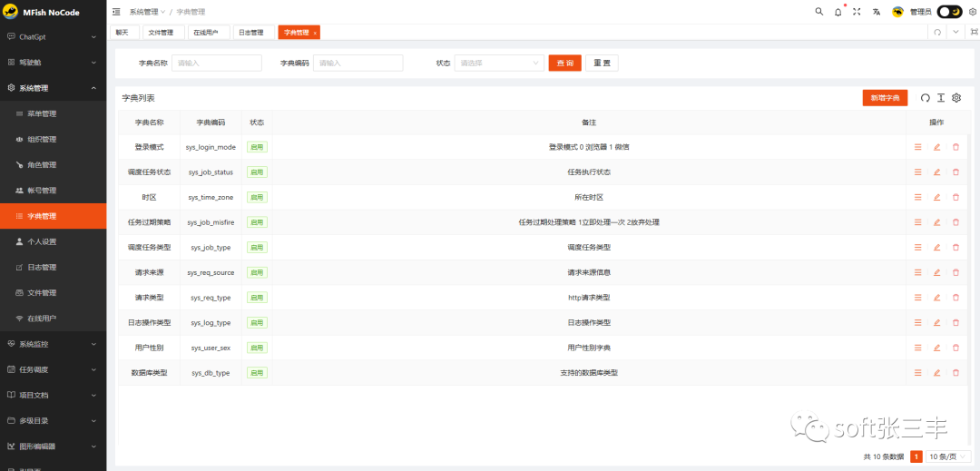Open item list for sys_job_misfire row
This screenshot has height=471, width=980.
(918, 221)
